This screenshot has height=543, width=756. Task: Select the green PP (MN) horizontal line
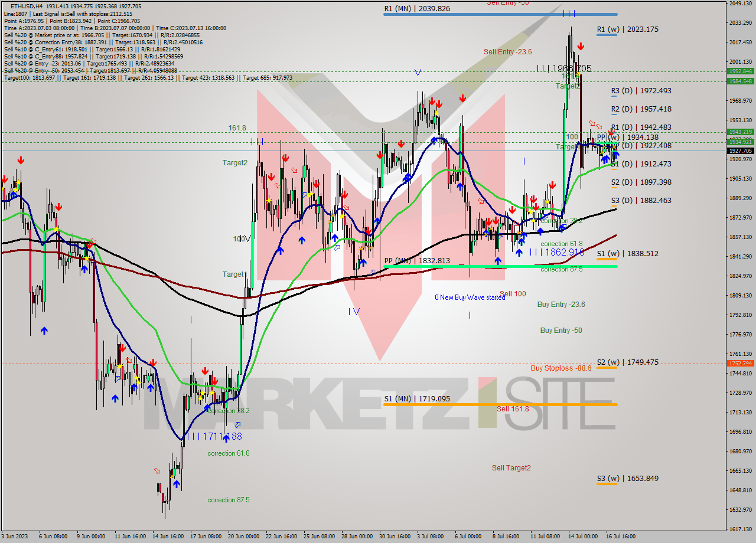tap(500, 266)
